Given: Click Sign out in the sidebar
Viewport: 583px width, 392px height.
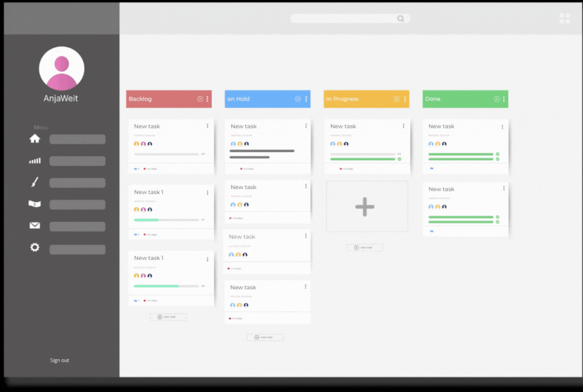Looking at the screenshot, I should click(59, 360).
